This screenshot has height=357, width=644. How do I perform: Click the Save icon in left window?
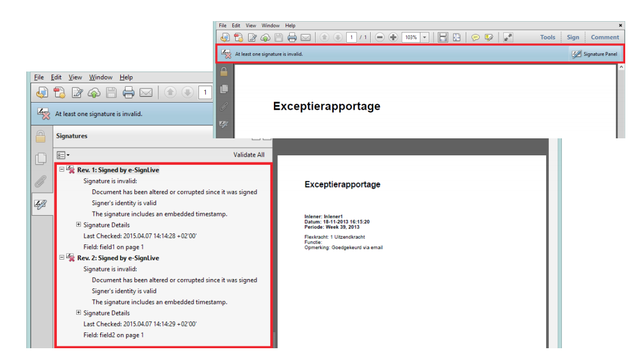click(111, 93)
